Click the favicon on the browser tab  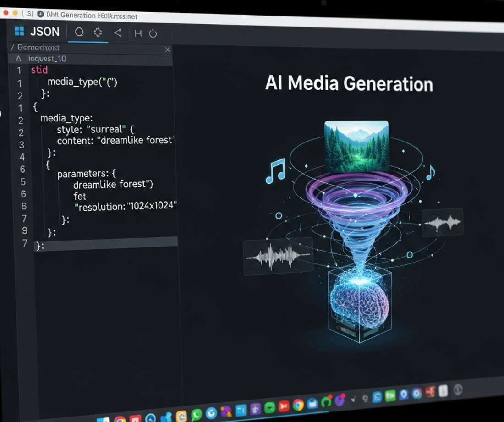click(40, 14)
